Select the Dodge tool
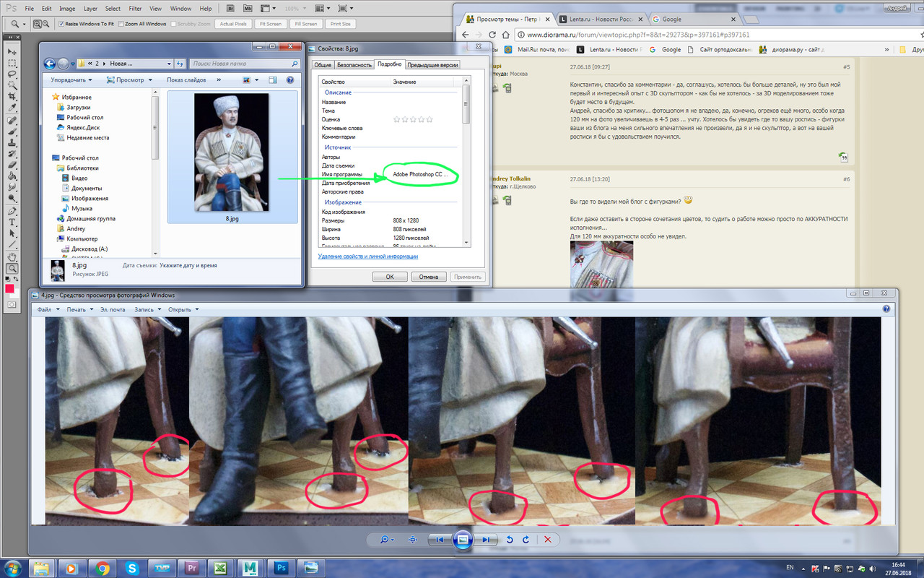The width and height of the screenshot is (924, 578). pyautogui.click(x=12, y=197)
